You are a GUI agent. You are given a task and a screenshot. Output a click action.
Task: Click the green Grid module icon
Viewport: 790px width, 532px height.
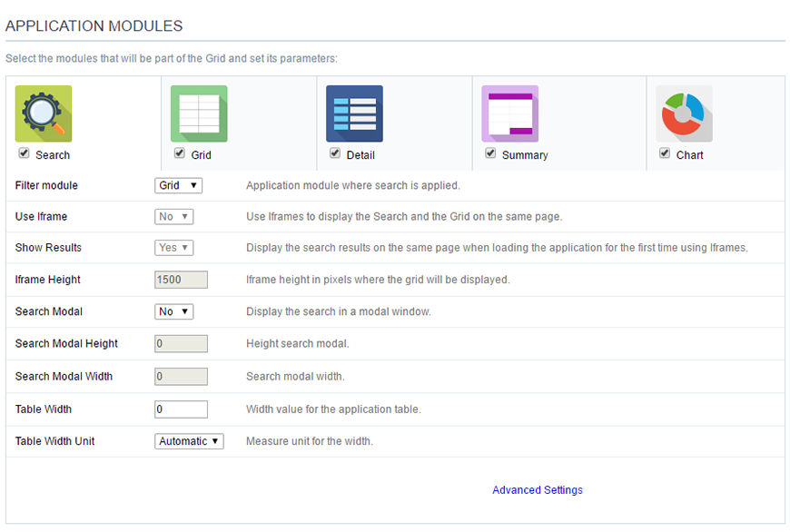point(198,112)
